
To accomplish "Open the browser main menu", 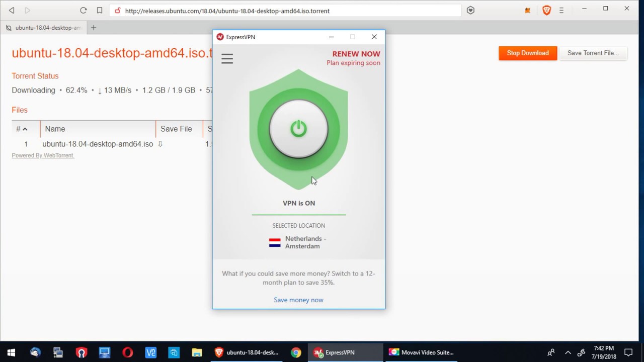I will pos(561,10).
